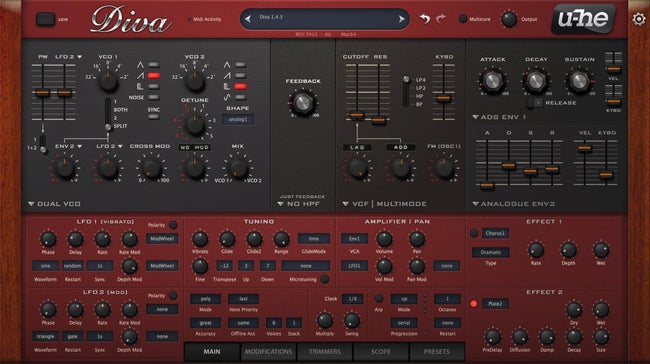Screen dimensions: 650x364
Task: Click the Vibrato knob in Tuning
Action: pos(200,239)
